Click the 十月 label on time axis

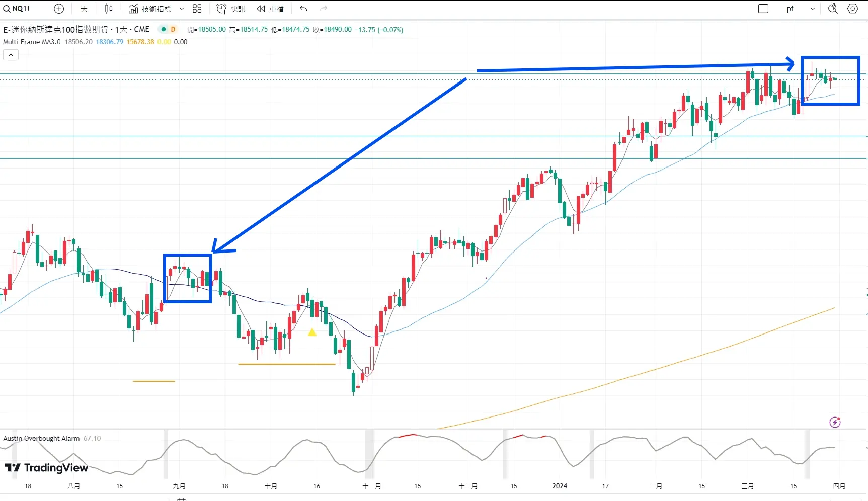271,486
